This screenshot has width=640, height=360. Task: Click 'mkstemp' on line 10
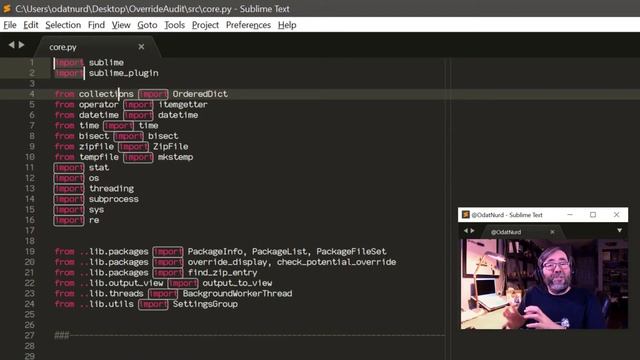[x=176, y=157]
